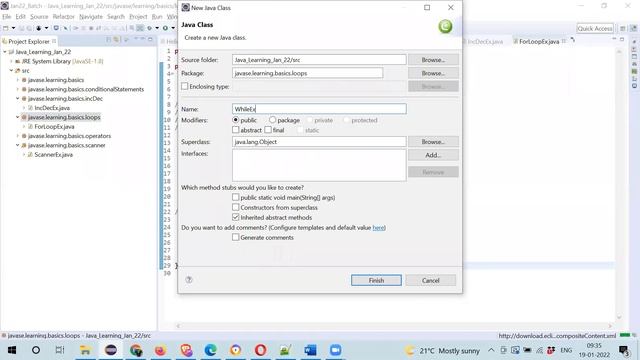This screenshot has height=360, width=640.
Task: Check the abstract modifier checkbox
Action: (236, 130)
